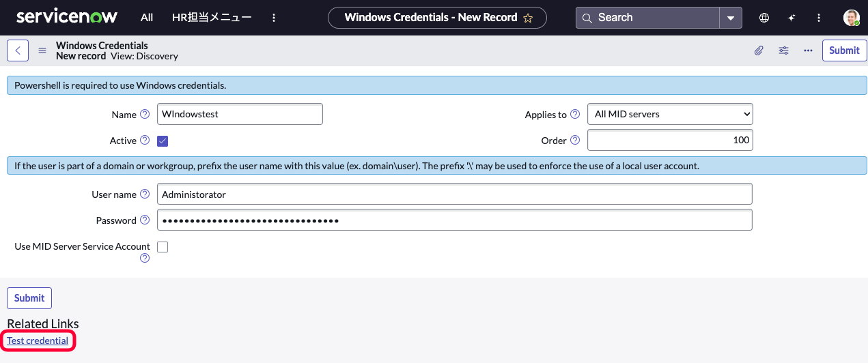Click the Windows Credentials - New Record title pill

pos(437,18)
